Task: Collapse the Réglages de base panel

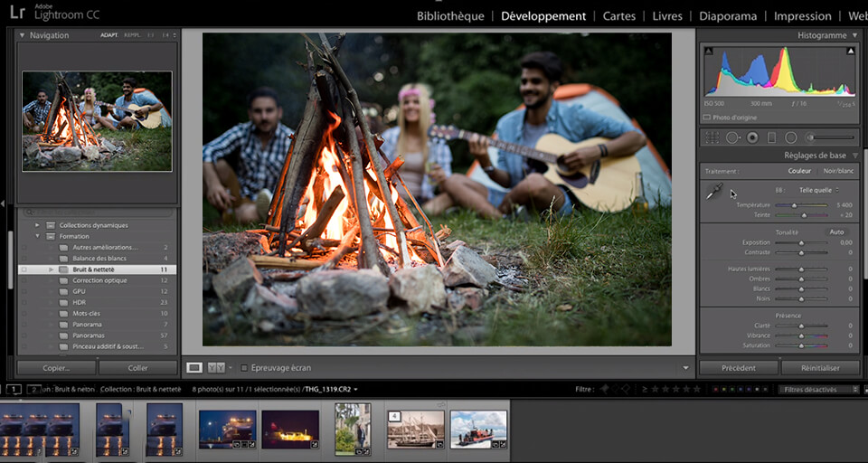Action: coord(854,156)
